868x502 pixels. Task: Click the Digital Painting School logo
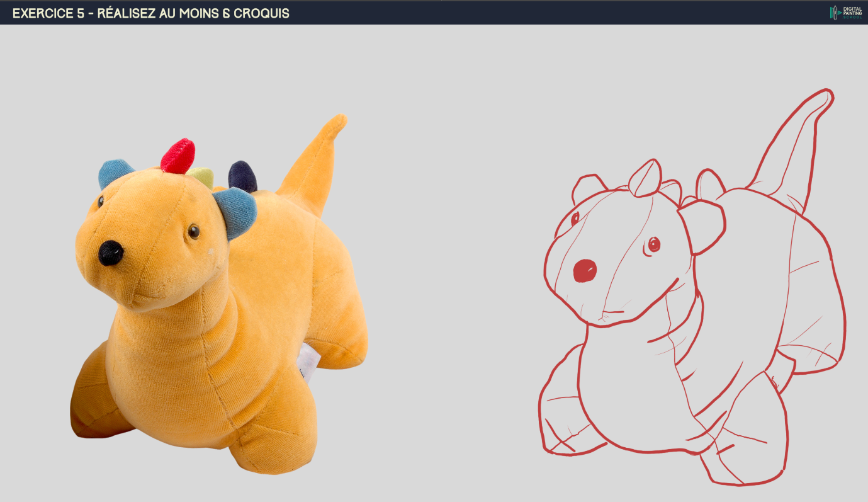click(x=845, y=12)
